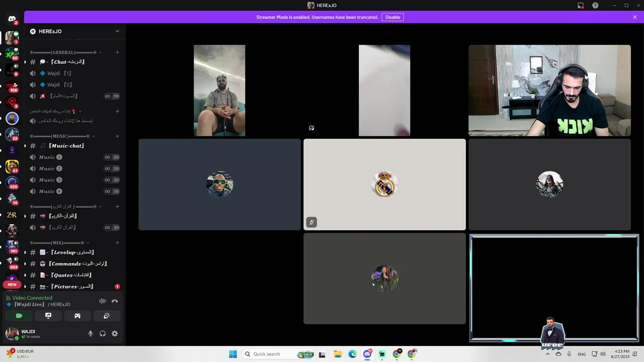Join Music 1 voice channel
This screenshot has height=362, width=644.
(x=75, y=157)
